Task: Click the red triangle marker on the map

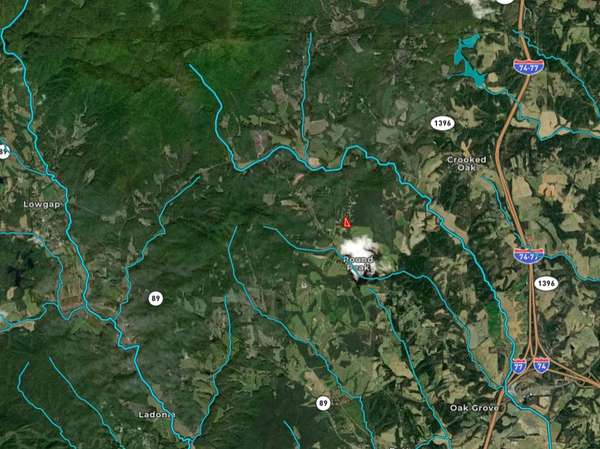Action: tap(347, 222)
